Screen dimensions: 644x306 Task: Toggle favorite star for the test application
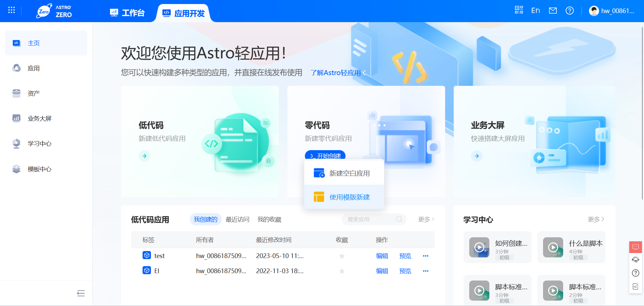pyautogui.click(x=341, y=256)
